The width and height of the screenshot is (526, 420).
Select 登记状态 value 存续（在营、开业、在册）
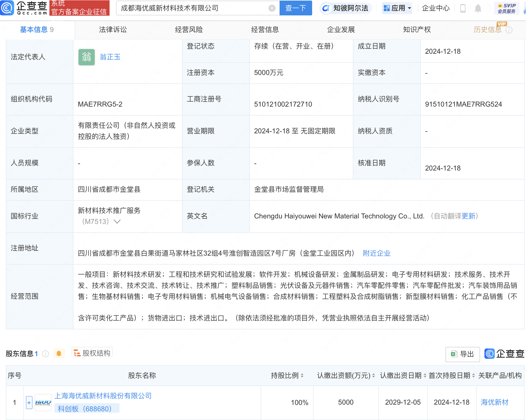point(294,46)
